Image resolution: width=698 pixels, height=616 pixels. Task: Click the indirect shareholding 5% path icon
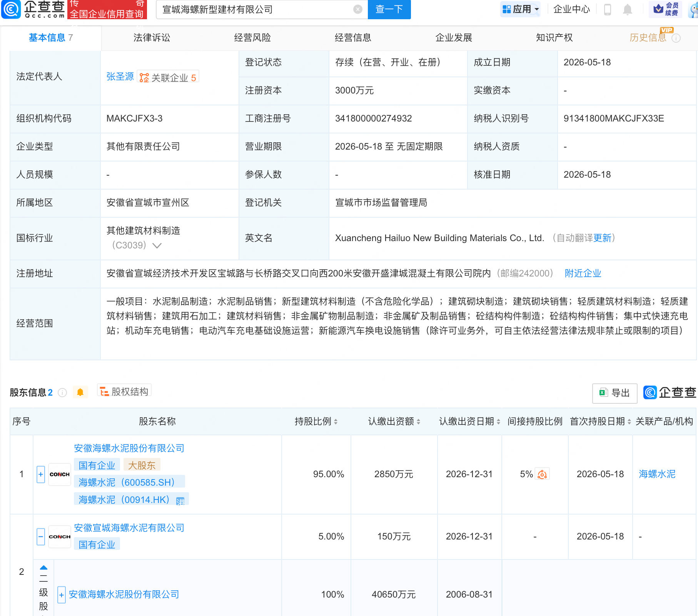coord(542,474)
